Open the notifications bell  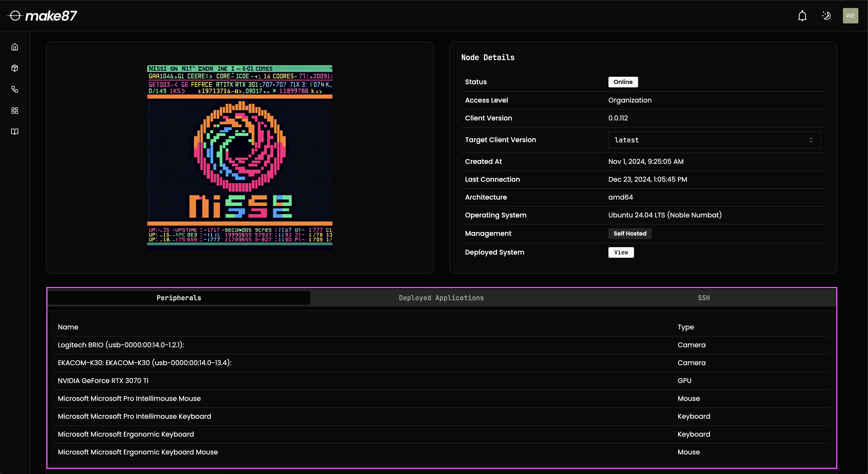[x=802, y=15]
